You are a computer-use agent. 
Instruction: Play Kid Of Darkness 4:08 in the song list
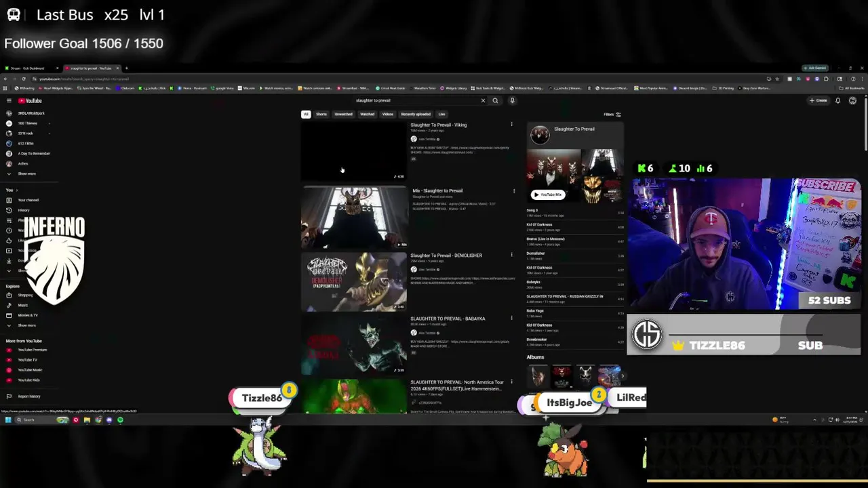point(575,226)
